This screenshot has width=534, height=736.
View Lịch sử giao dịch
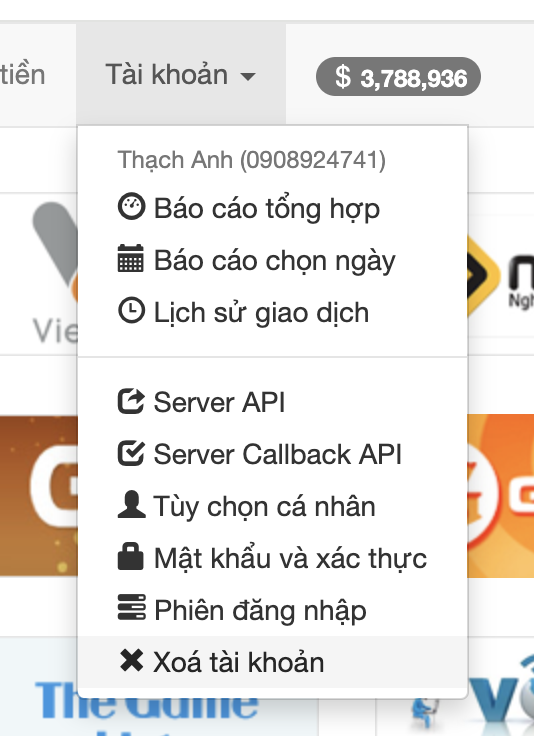[x=272, y=312]
